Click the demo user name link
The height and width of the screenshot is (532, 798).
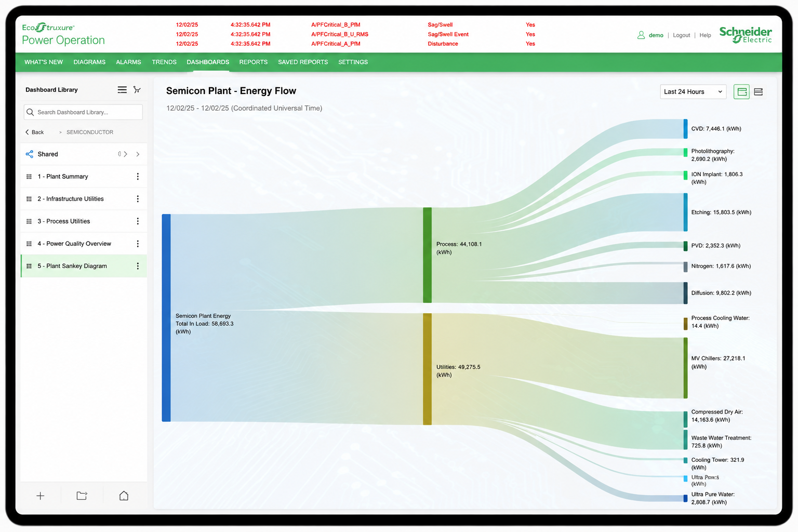click(656, 35)
